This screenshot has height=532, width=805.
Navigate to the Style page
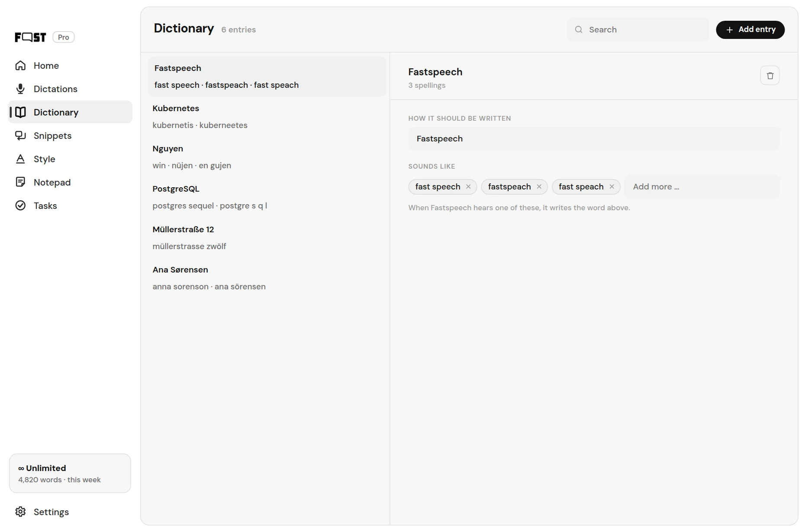pyautogui.click(x=71, y=159)
